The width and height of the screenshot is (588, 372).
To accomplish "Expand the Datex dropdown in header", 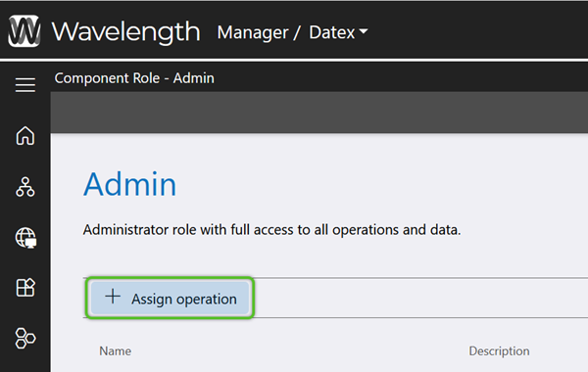I will click(338, 32).
